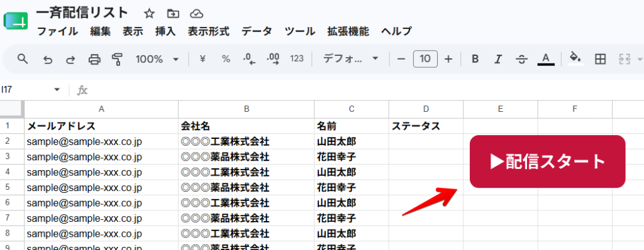The width and height of the screenshot is (644, 250).
Task: Select row 8 header
Action: [x=12, y=234]
